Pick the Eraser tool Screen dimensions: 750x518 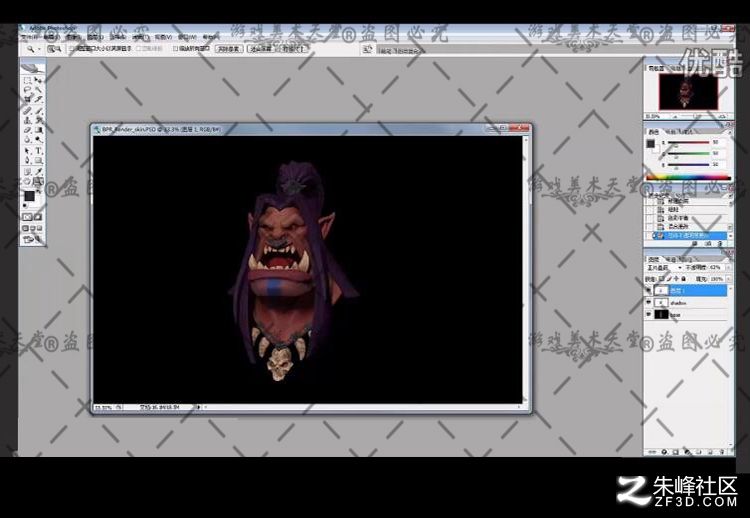coord(28,129)
